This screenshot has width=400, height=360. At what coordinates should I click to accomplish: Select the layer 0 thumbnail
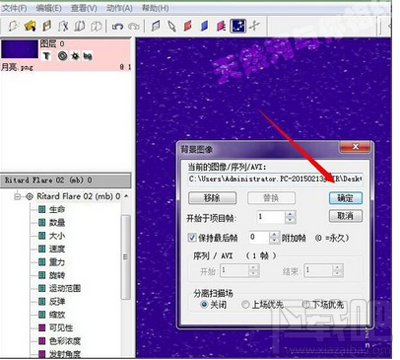(20, 49)
